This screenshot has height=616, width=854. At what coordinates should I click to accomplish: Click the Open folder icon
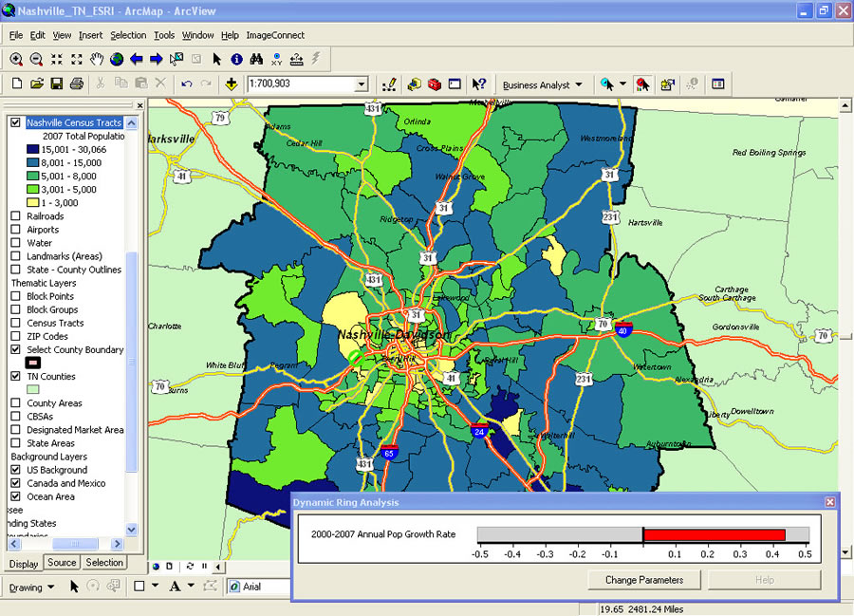(x=36, y=84)
